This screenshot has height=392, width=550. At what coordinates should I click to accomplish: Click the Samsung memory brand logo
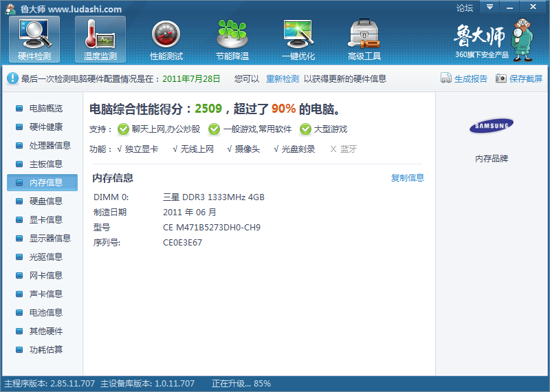click(x=492, y=126)
